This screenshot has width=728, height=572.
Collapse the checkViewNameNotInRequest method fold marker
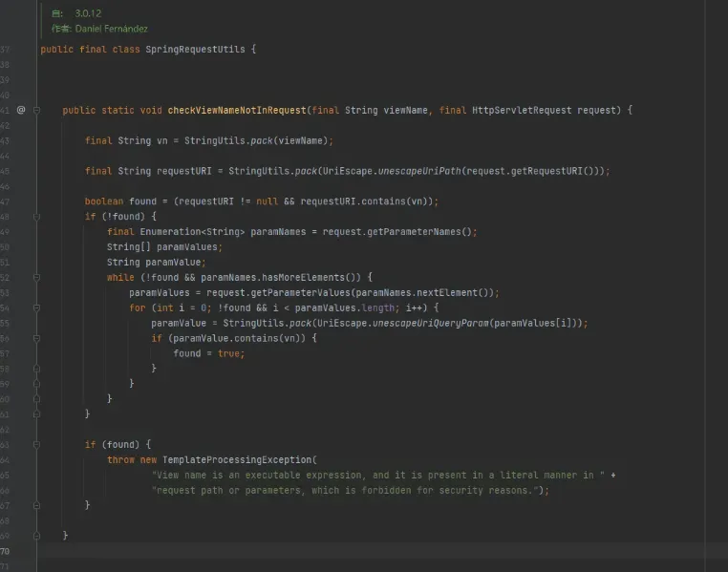pos(36,111)
